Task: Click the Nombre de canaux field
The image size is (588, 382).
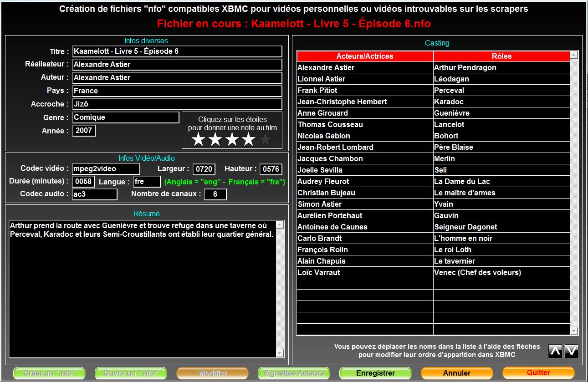Action: 215,194
